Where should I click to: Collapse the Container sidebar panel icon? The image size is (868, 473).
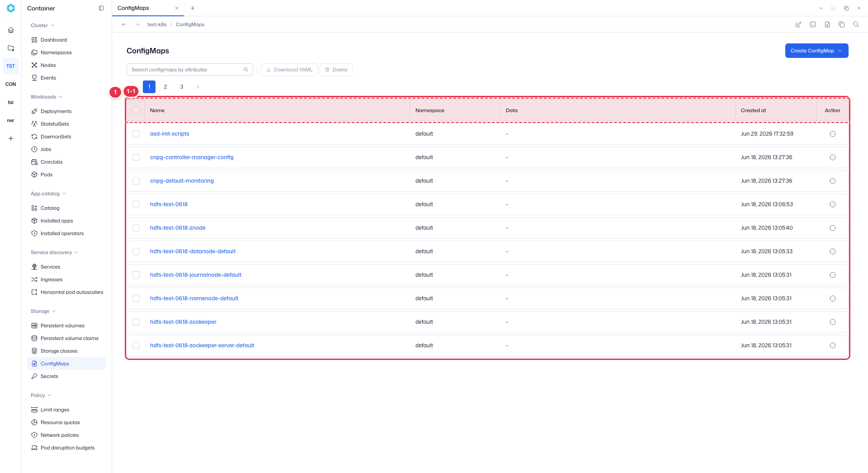tap(101, 8)
